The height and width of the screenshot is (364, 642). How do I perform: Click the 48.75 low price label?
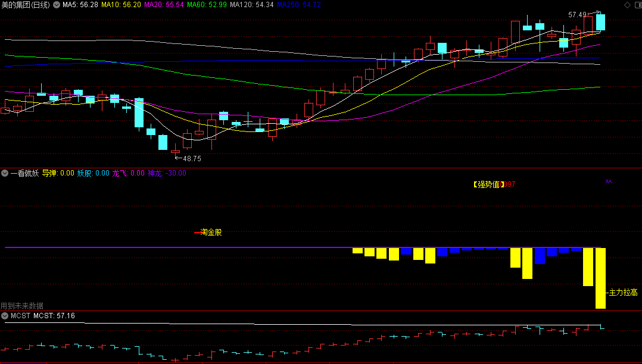192,159
